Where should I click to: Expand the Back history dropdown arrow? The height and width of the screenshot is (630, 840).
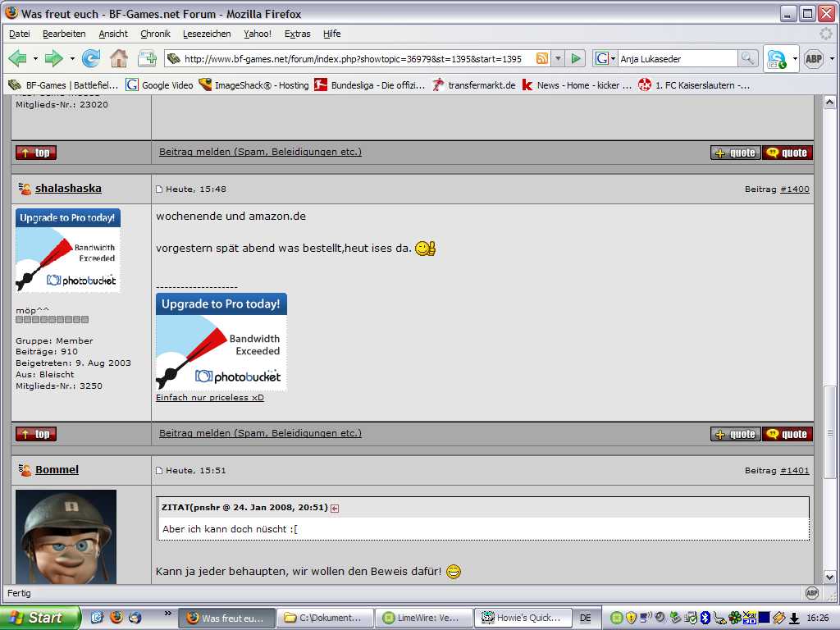(x=35, y=58)
